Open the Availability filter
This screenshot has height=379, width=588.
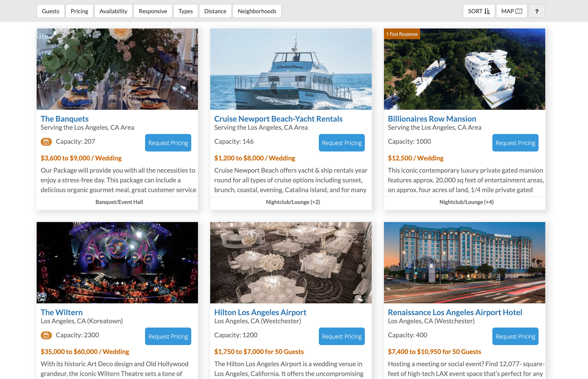point(113,11)
